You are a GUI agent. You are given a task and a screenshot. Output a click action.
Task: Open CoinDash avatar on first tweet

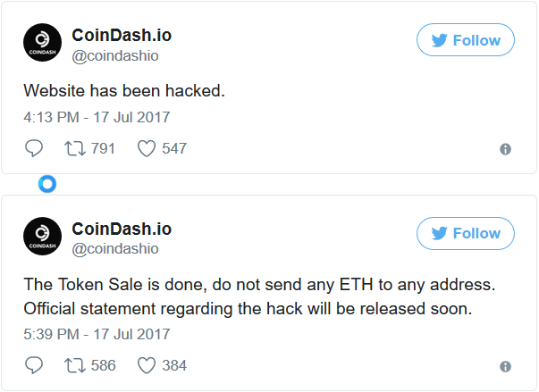coord(41,45)
